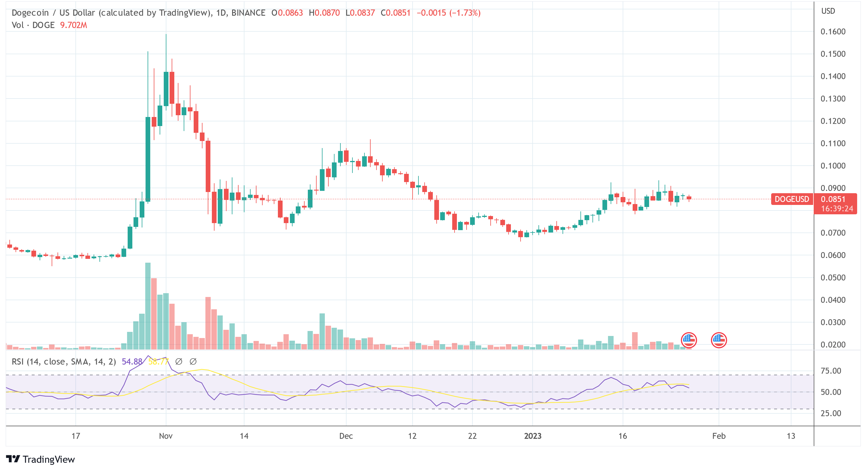Image resolution: width=868 pixels, height=472 pixels.
Task: Click the 0.1600 price axis label
Action: (x=833, y=32)
